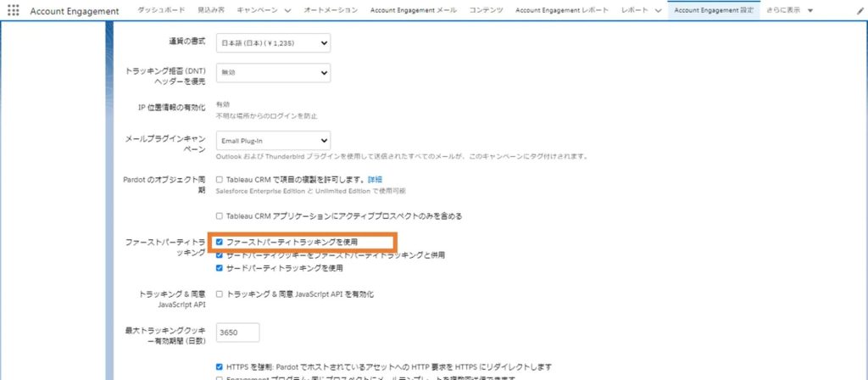Viewport: 868px width, 380px height.
Task: Click the IP 位置情報の有効化 label
Action: coord(171,108)
